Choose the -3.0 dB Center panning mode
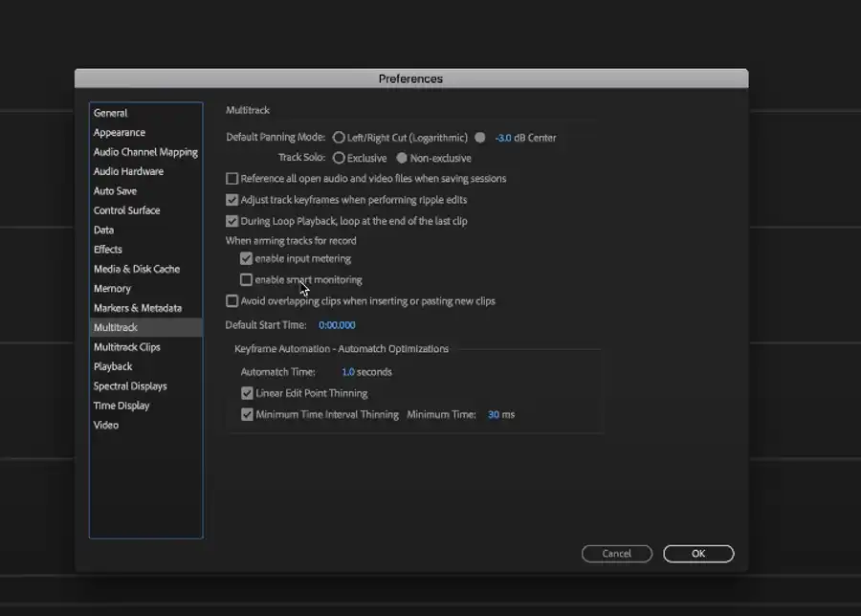The image size is (861, 616). tap(480, 137)
